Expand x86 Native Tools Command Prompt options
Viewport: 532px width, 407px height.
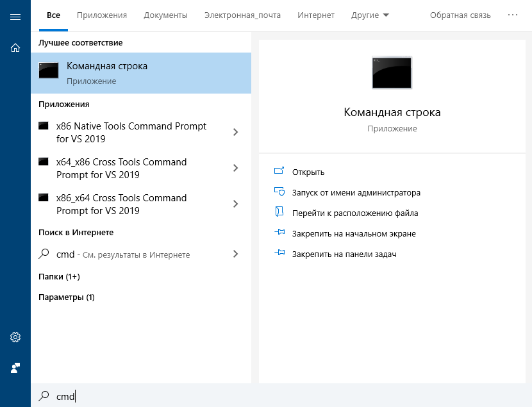[x=235, y=132]
